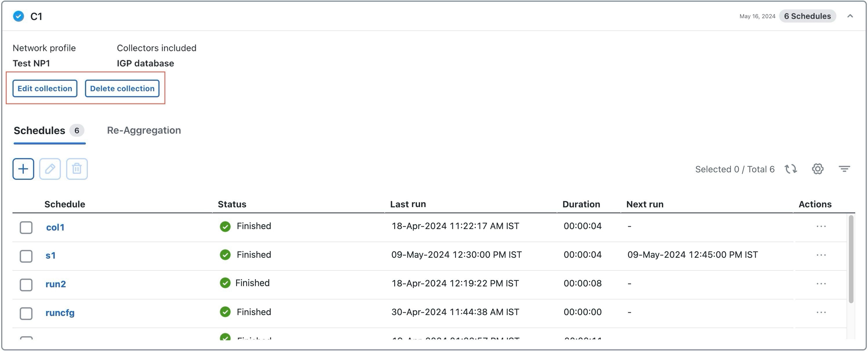Open the actions menu for schedule s1
The image size is (868, 351).
coord(821,255)
